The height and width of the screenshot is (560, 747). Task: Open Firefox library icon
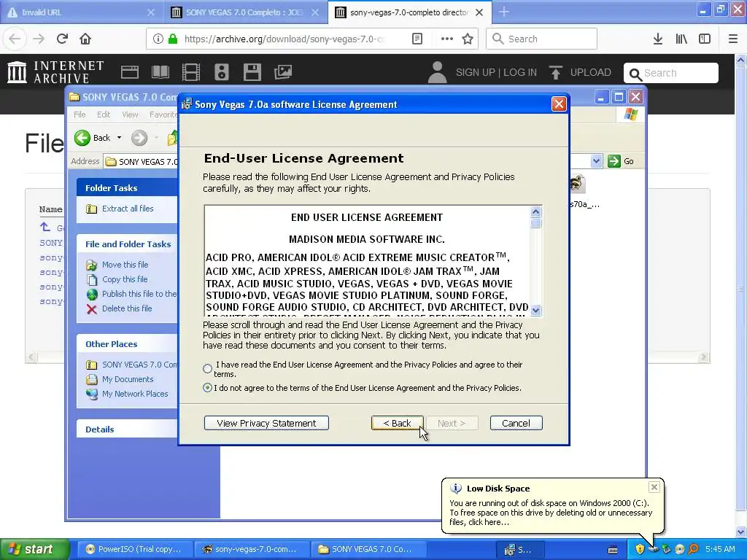tap(681, 39)
